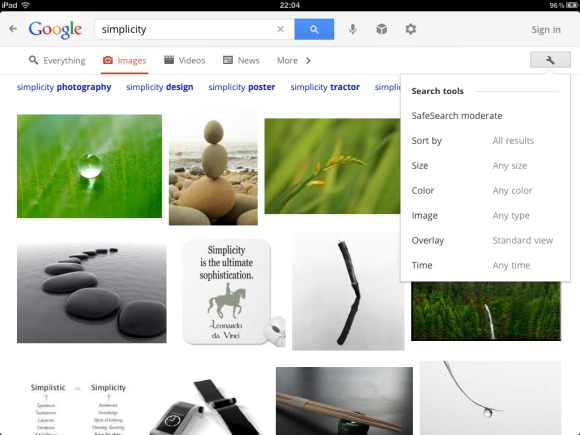Switch to the Videos tab
This screenshot has width=580, height=435.
(185, 60)
